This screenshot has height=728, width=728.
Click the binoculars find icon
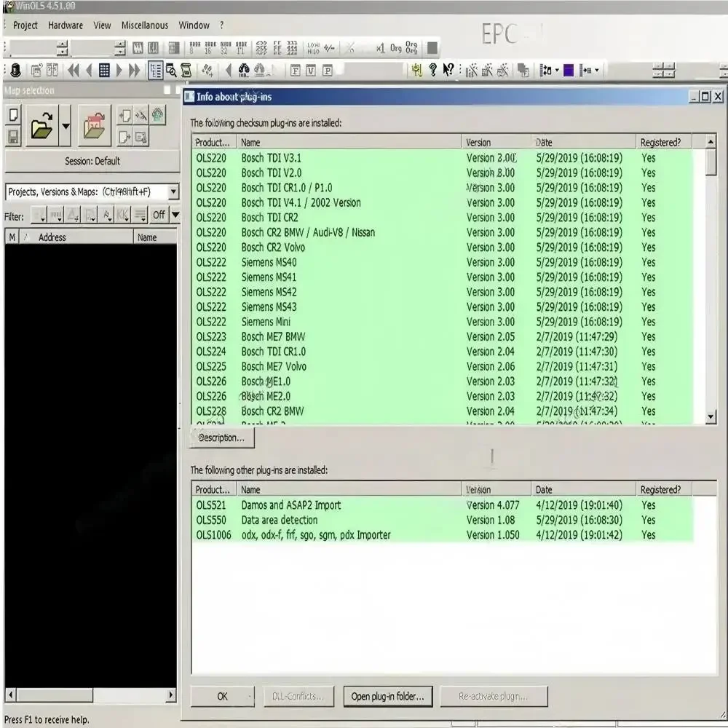pos(244,70)
